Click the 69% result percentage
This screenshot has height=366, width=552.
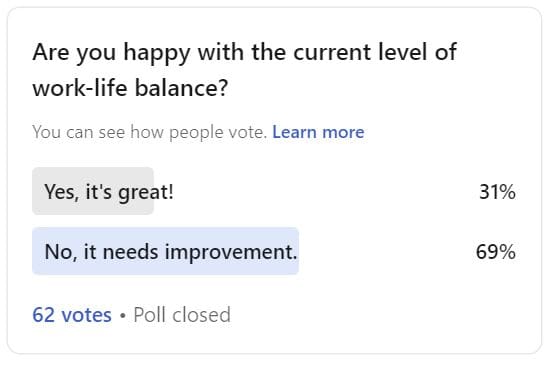pos(496,252)
